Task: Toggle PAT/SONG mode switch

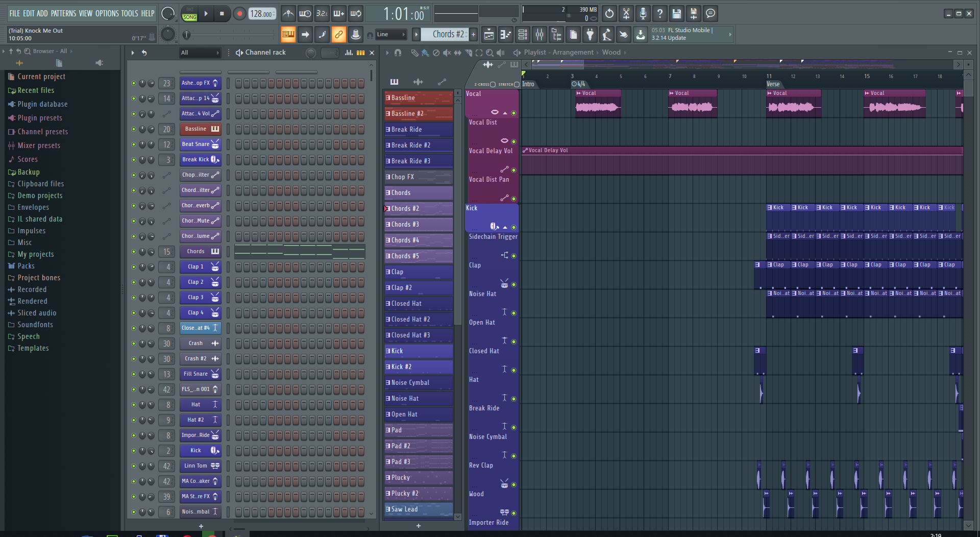Action: [x=189, y=14]
